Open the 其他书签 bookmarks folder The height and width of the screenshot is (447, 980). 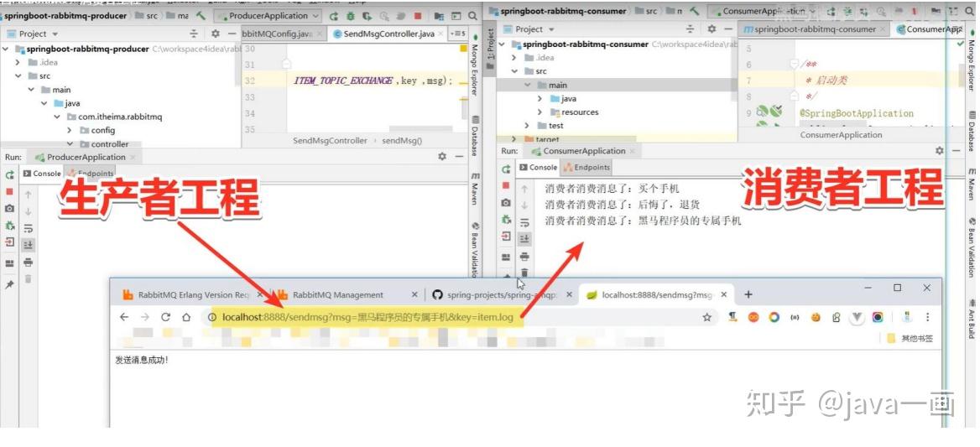(910, 338)
